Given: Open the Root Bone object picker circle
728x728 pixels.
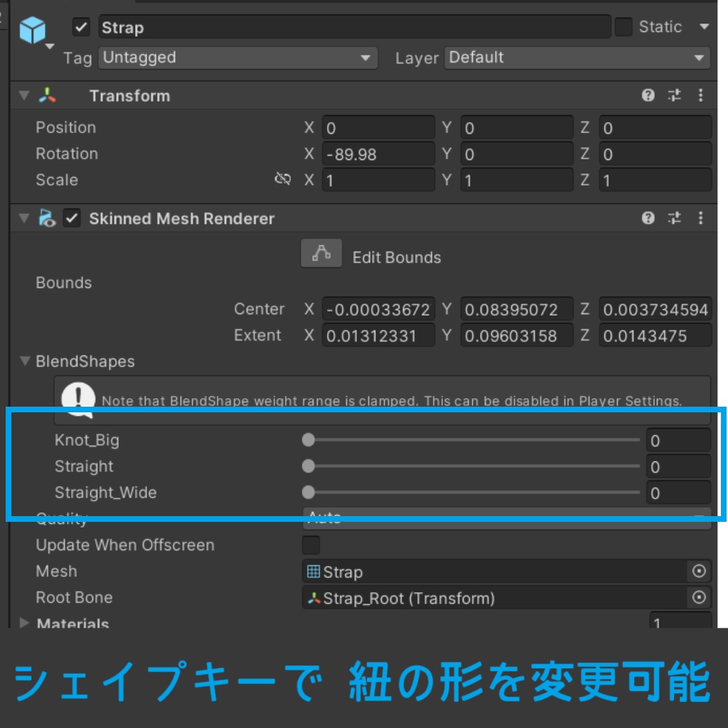Looking at the screenshot, I should tap(700, 598).
